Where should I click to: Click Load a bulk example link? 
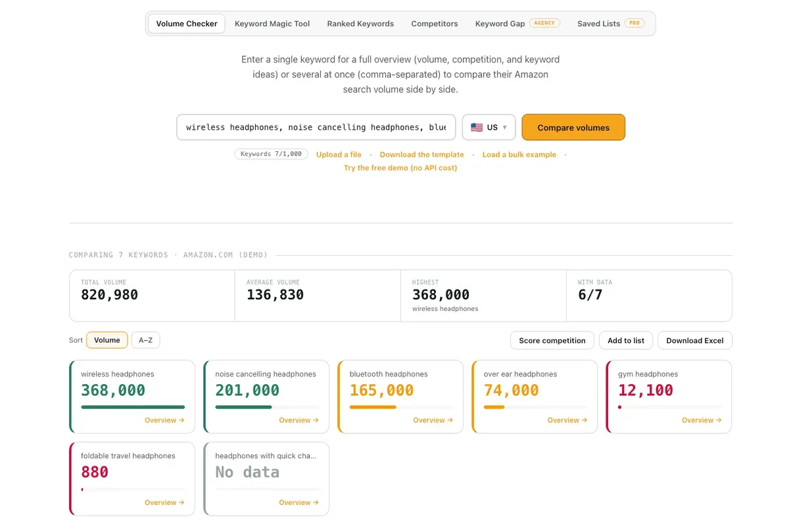pyautogui.click(x=519, y=155)
